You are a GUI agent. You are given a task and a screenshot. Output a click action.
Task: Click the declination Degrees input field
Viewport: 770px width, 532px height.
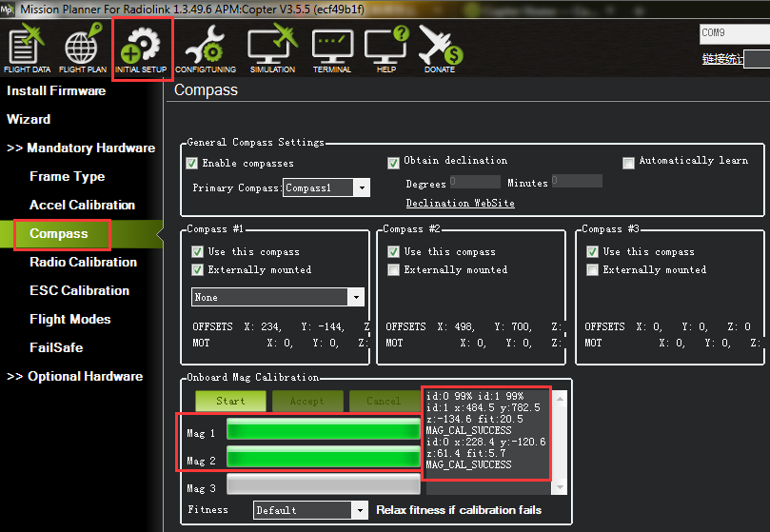(475, 181)
